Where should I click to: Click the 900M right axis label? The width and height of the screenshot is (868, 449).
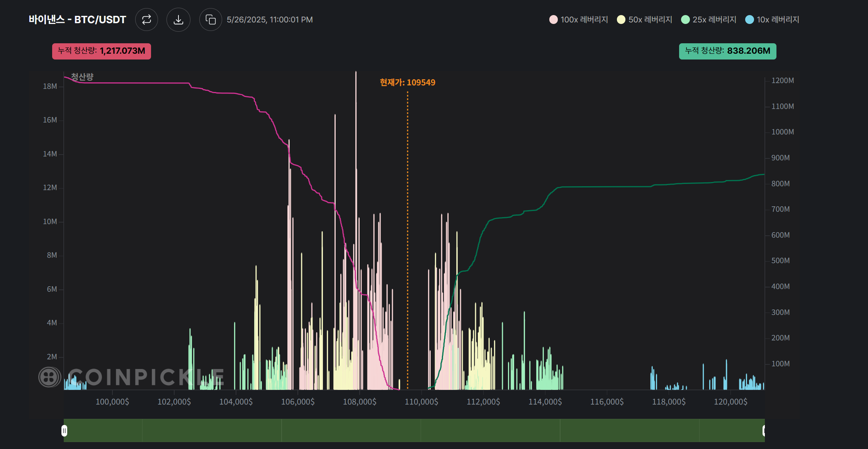(780, 158)
